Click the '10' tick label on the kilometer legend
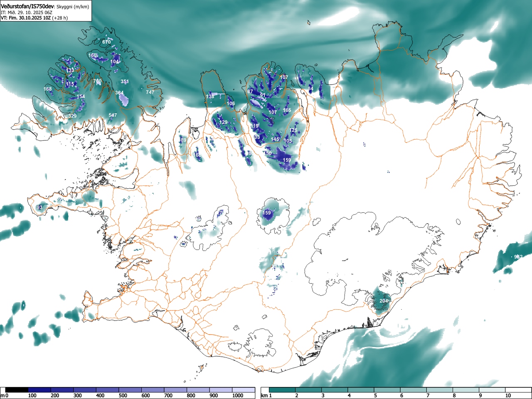 pos(508,396)
